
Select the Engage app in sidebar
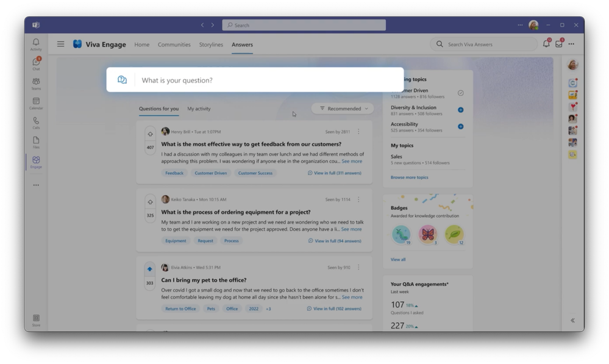[x=36, y=162]
